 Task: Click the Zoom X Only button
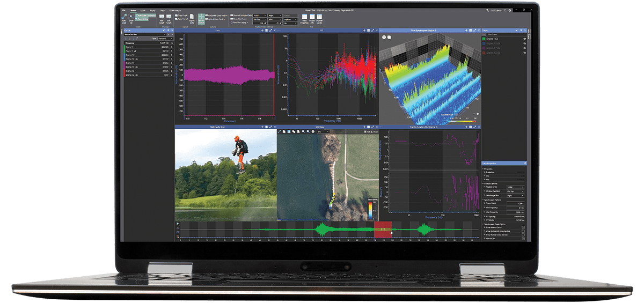pos(142,19)
